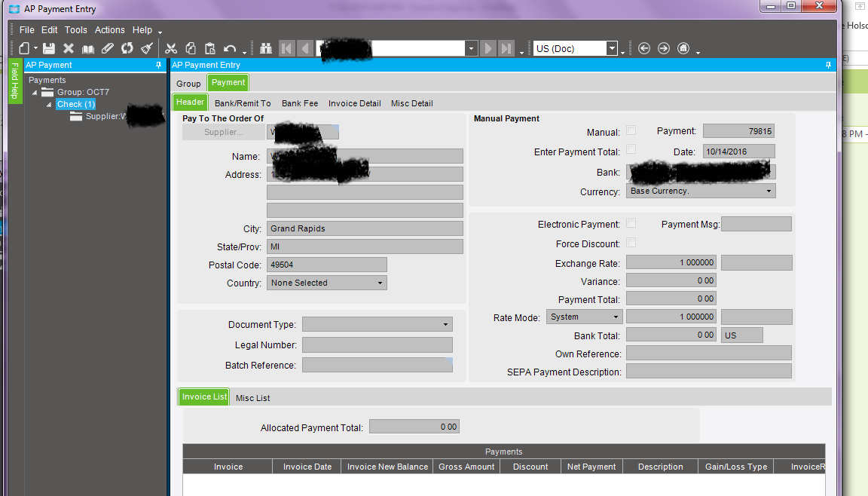Switch to the Misc List tab
Viewport: 868px width, 496px height.
click(253, 398)
